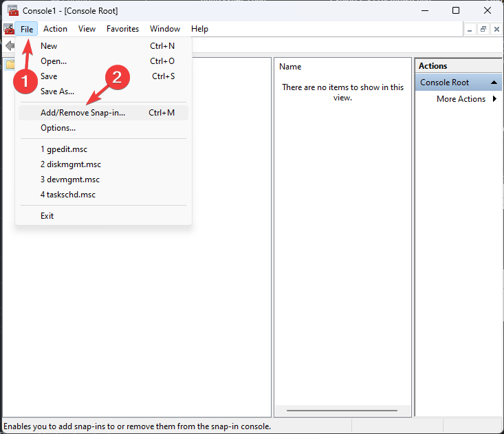Collapse the Console Root actions section arrow
Viewport: 504px width, 434px height.
click(x=494, y=83)
